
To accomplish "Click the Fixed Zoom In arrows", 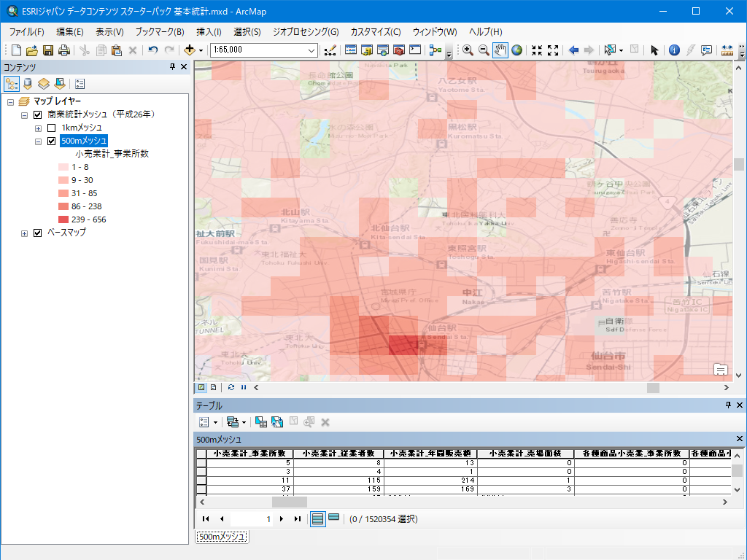I will (x=537, y=50).
